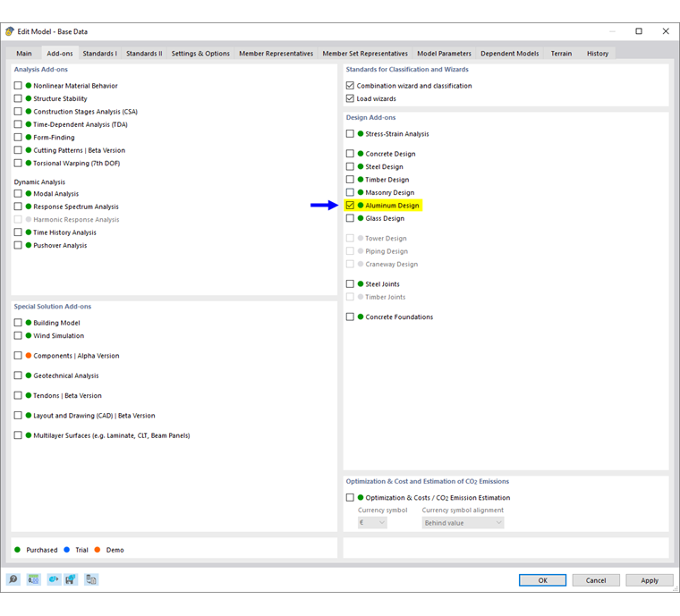The width and height of the screenshot is (680, 616).
Task: Enable Geotechnical Analysis add-on
Action: 18,376
